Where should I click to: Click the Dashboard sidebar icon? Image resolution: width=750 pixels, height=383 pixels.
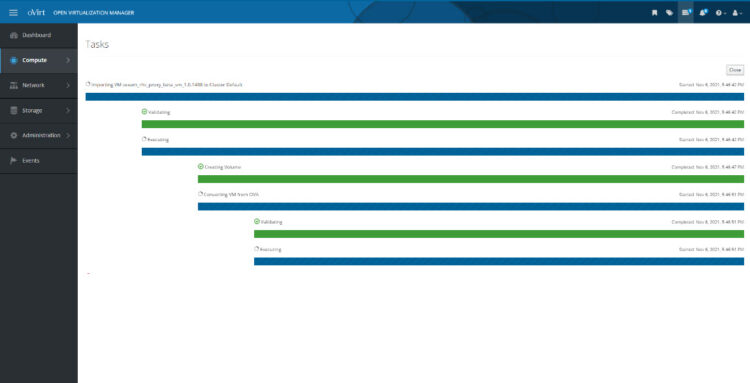pos(14,35)
